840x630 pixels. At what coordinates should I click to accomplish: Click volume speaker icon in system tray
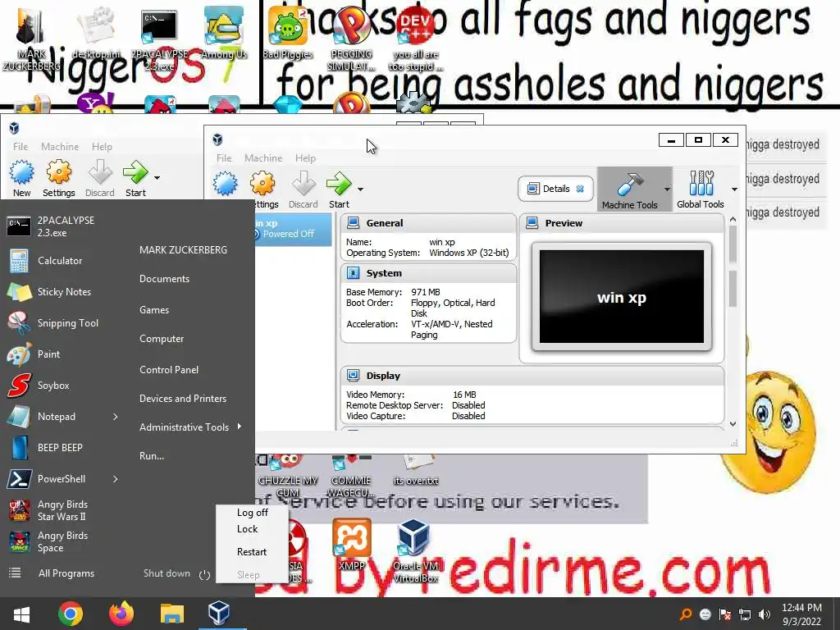tap(765, 614)
